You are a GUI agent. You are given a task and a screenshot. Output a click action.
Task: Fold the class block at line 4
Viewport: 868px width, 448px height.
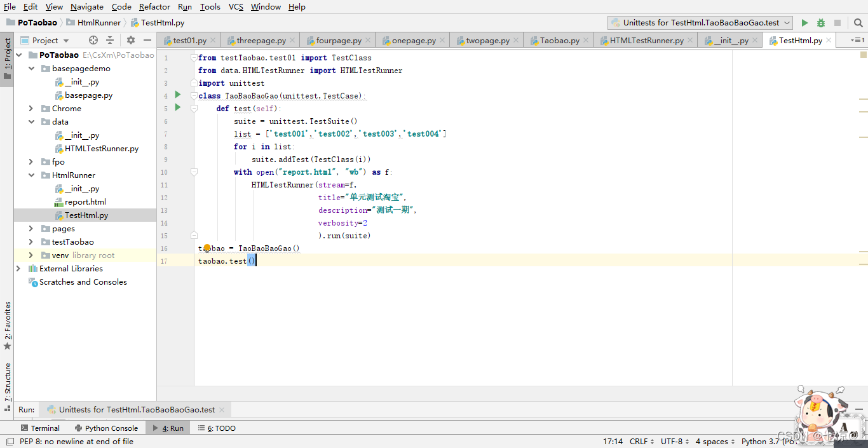click(194, 96)
